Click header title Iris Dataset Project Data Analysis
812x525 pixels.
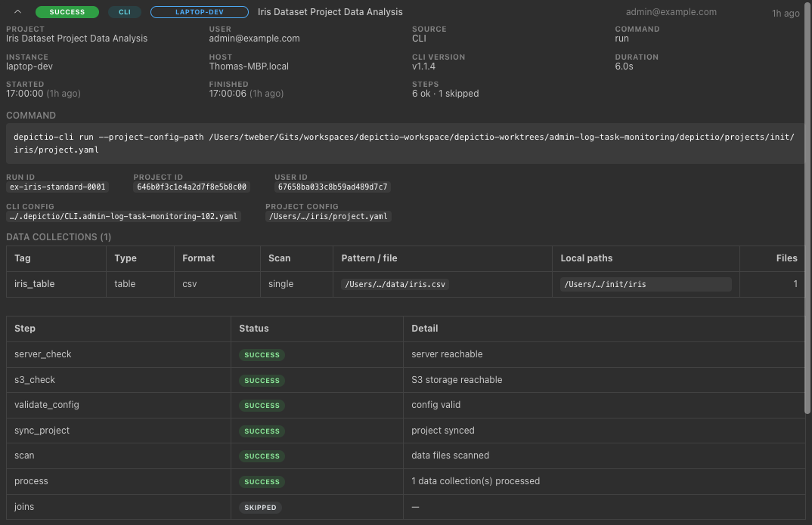330,12
